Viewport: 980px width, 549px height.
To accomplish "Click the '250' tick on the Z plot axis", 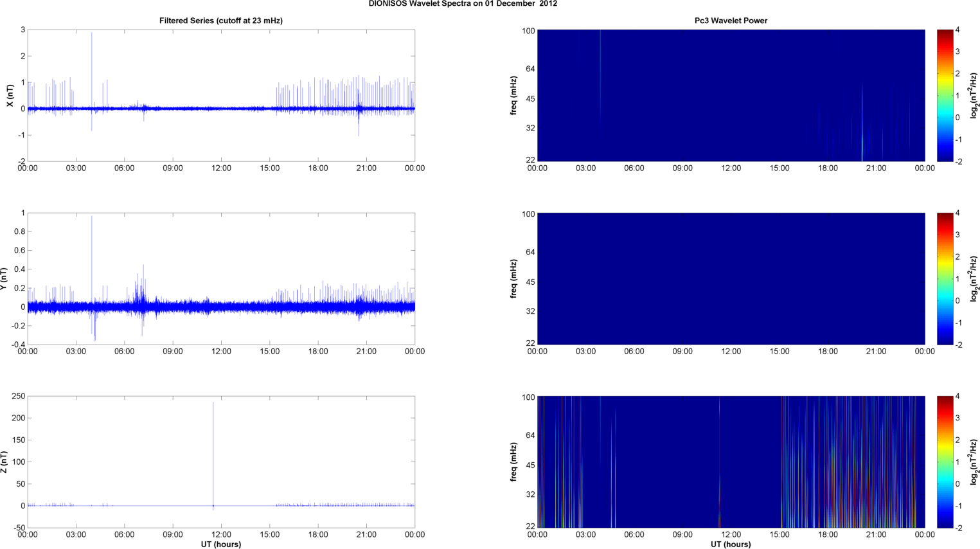I will tap(18, 397).
